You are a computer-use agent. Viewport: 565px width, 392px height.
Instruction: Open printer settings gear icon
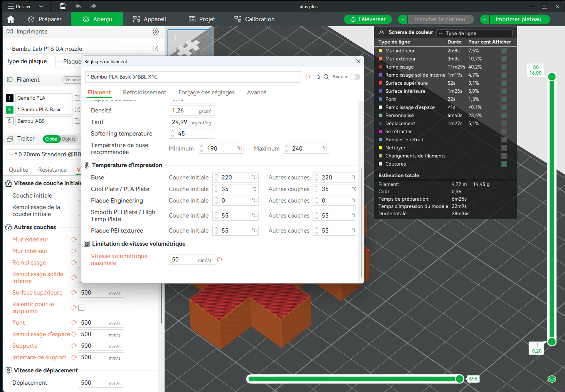[156, 32]
